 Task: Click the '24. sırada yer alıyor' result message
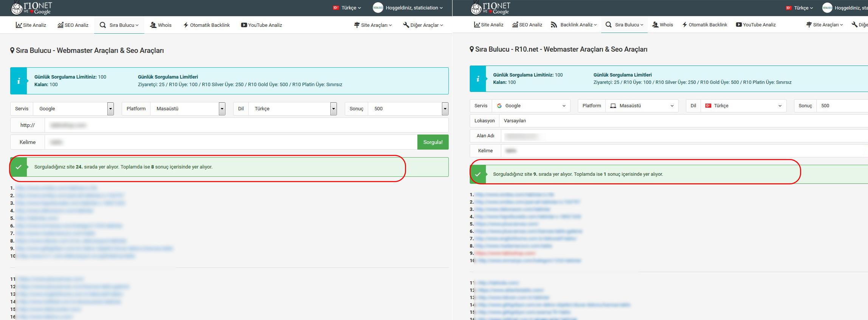123,167
